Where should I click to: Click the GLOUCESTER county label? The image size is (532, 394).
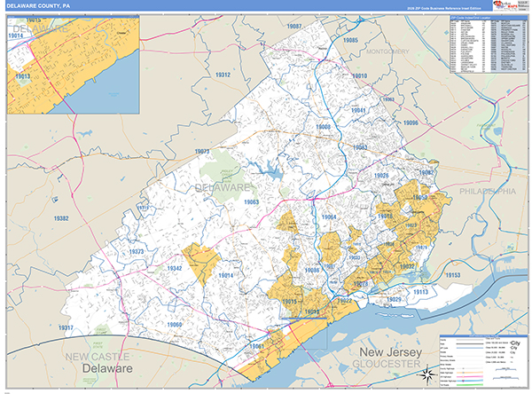pyautogui.click(x=386, y=364)
